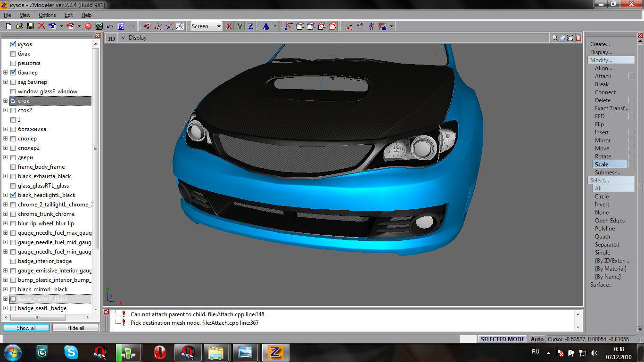Open the Options menu
This screenshot has width=644, height=362.
coord(47,15)
